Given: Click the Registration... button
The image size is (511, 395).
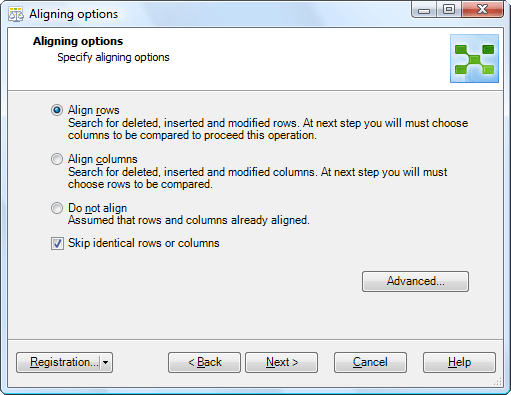Looking at the screenshot, I should [x=59, y=362].
